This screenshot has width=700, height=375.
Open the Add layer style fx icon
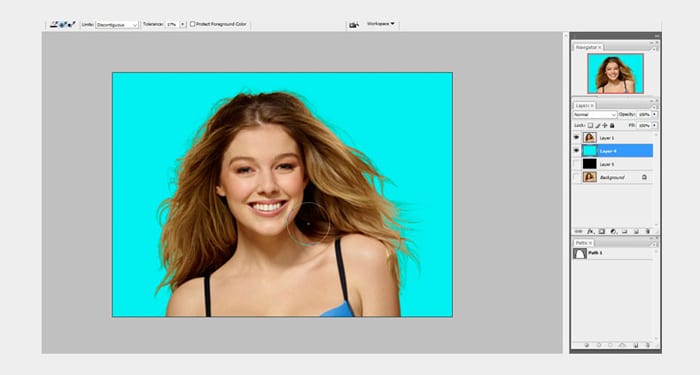[x=591, y=231]
